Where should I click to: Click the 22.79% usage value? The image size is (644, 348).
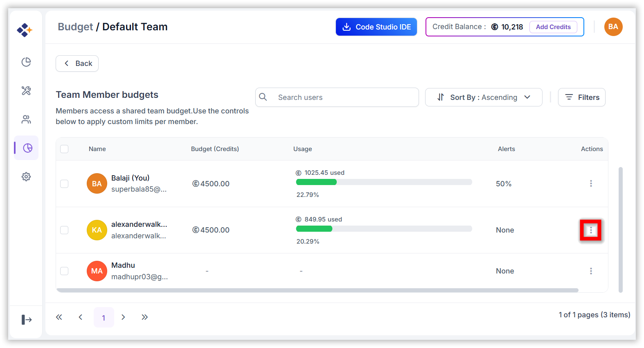tap(308, 195)
